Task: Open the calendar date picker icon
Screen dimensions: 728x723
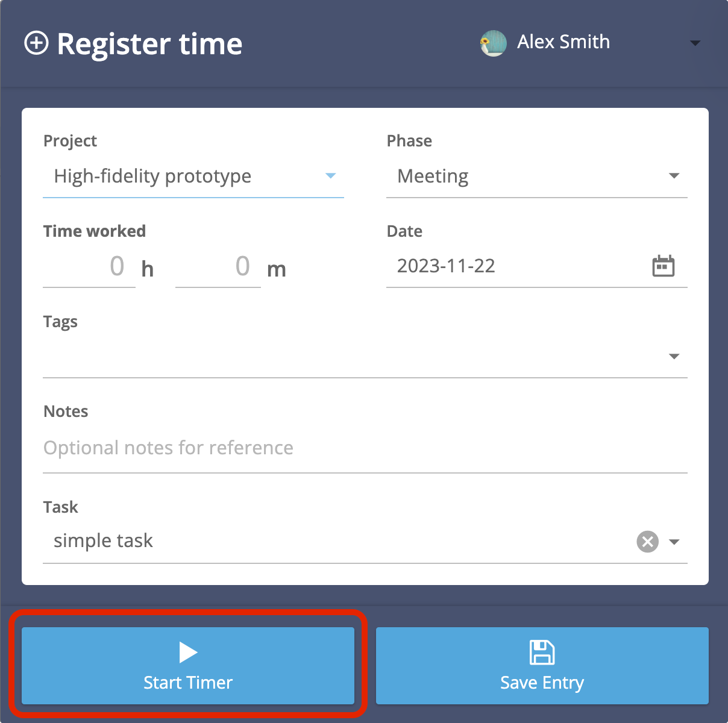Action: tap(664, 265)
